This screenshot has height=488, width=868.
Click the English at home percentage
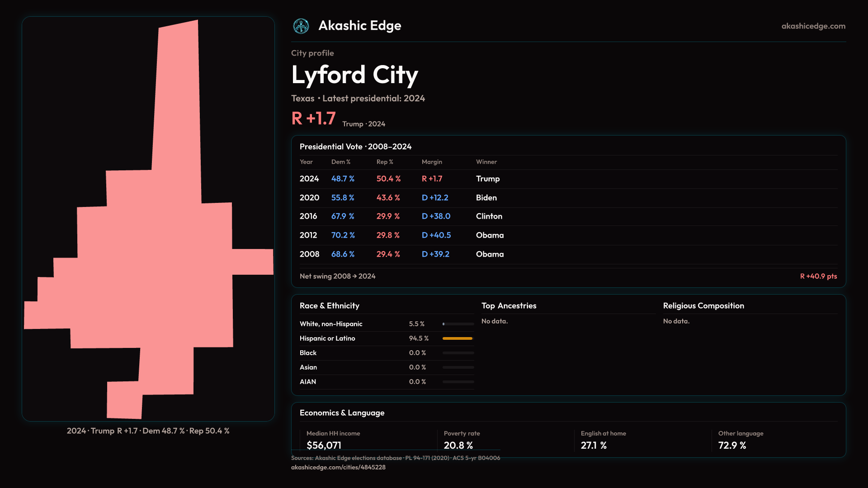tap(594, 446)
